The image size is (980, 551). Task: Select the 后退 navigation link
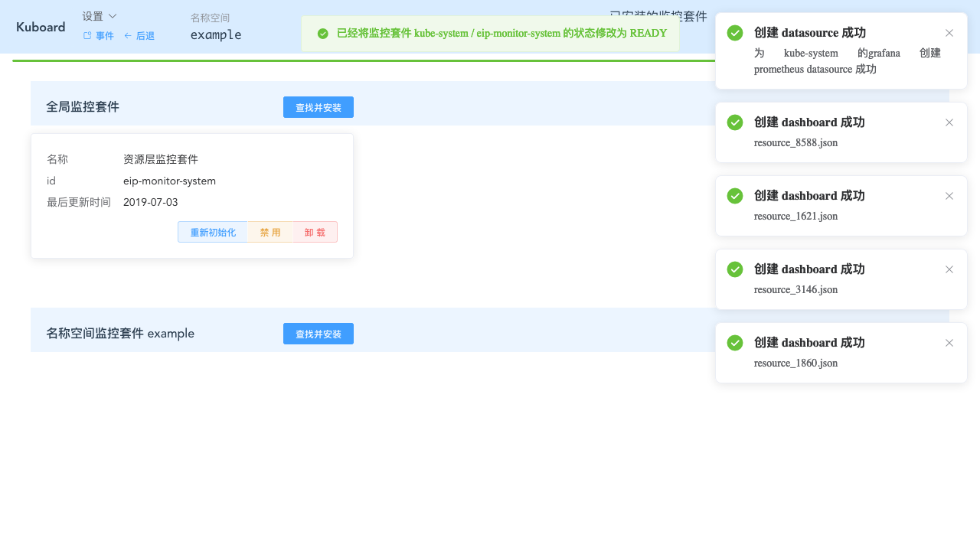[145, 35]
